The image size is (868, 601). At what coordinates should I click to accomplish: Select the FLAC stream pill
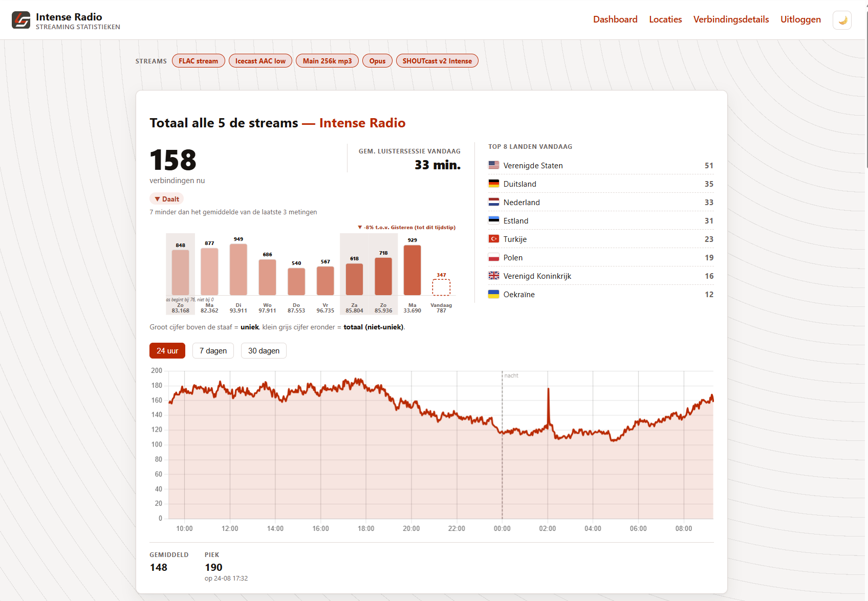(199, 61)
